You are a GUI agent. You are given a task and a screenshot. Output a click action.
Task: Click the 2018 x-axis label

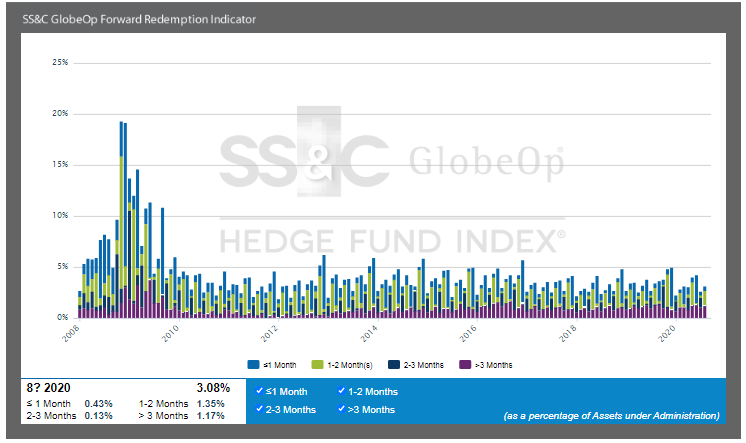568,334
